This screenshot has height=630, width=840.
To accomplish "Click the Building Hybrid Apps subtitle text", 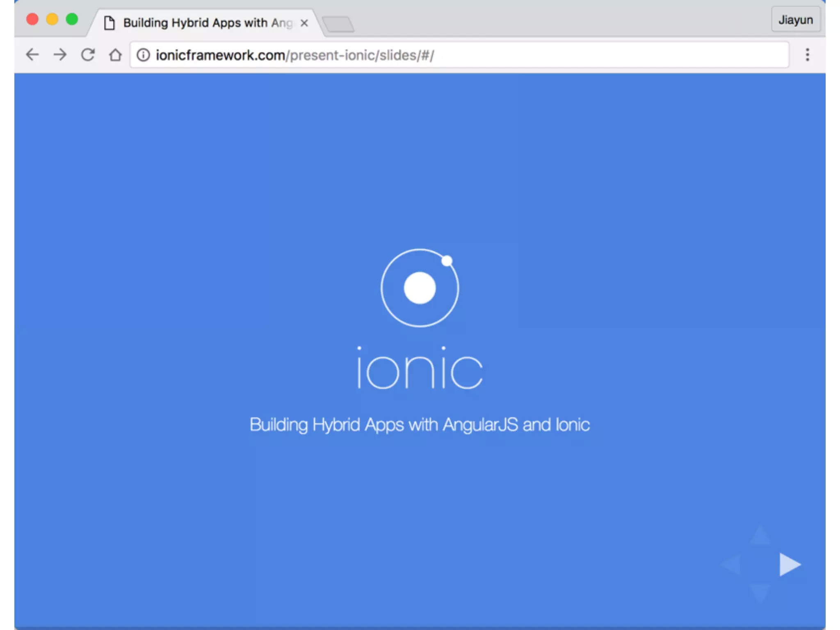I will click(420, 425).
